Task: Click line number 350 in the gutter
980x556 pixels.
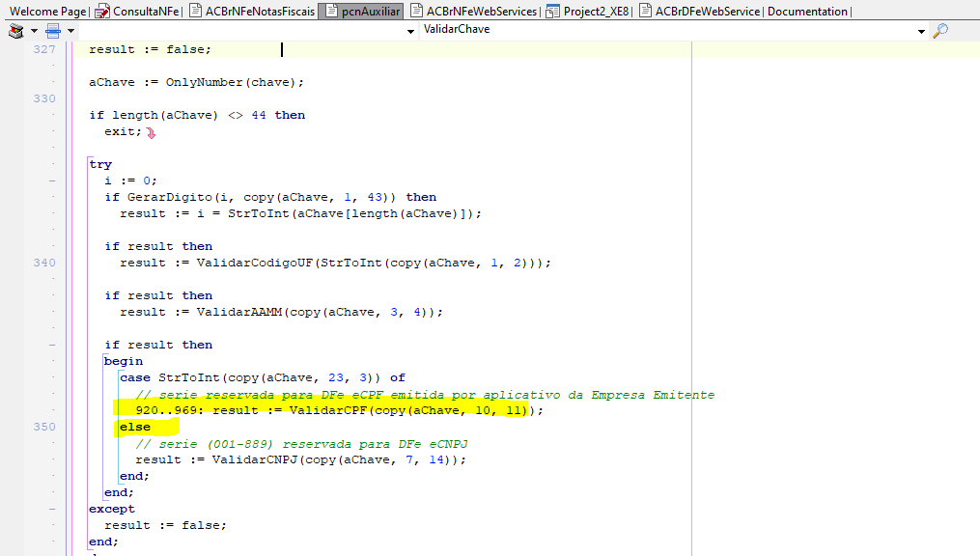Action: pos(44,427)
